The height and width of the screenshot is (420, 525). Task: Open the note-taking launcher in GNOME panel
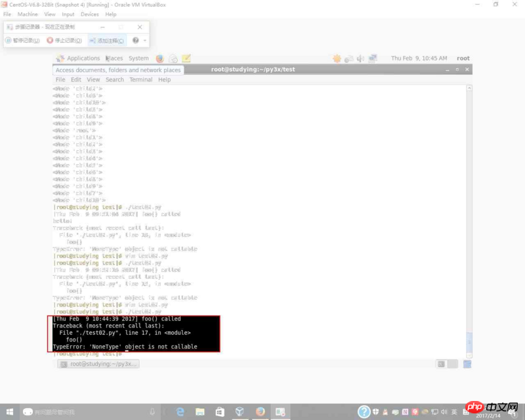[x=186, y=58]
